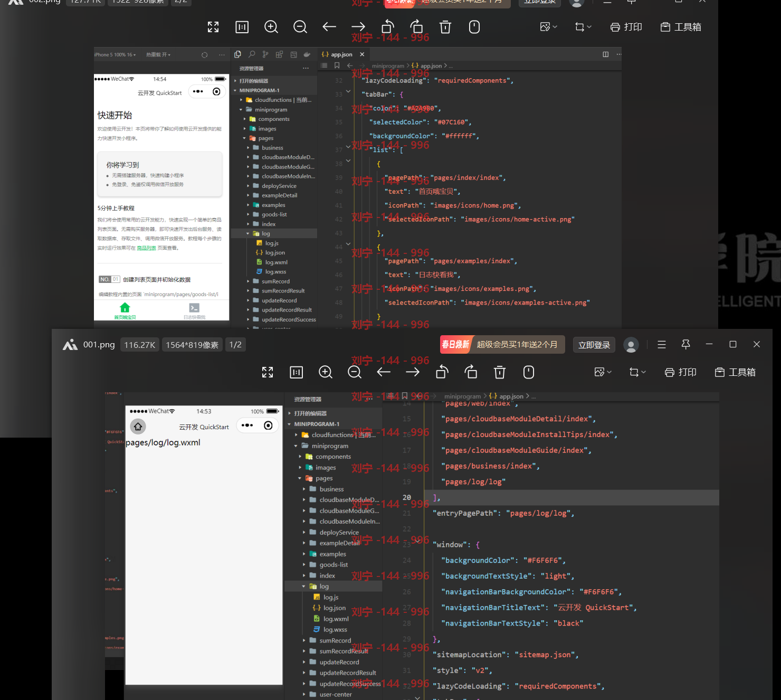Image resolution: width=781 pixels, height=700 pixels.
Task: Collapse the pages folder in the 001.png file tree
Action: 300,478
